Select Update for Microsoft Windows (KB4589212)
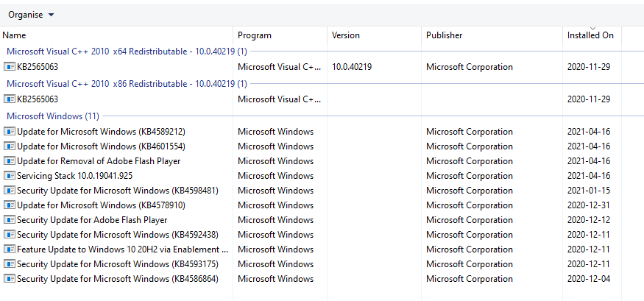 coord(101,132)
